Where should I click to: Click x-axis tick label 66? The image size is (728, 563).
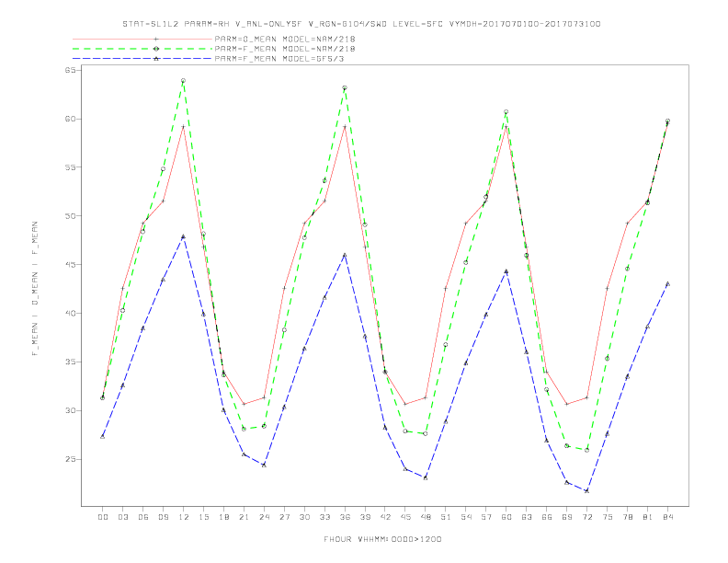pyautogui.click(x=547, y=517)
